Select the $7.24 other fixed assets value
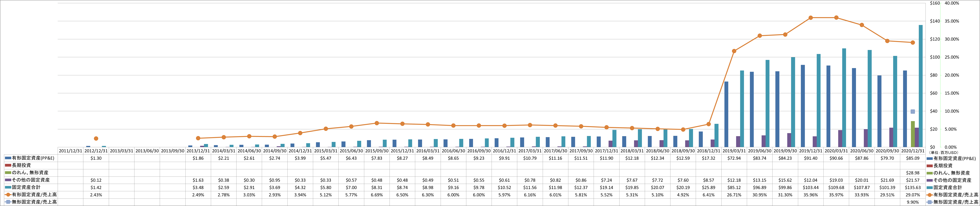 point(606,180)
